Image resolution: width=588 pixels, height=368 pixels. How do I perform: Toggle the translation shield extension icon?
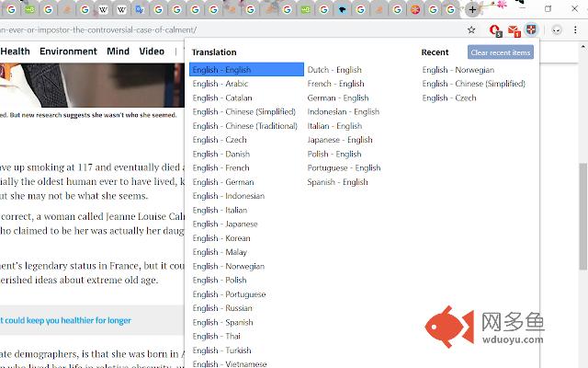click(x=531, y=29)
